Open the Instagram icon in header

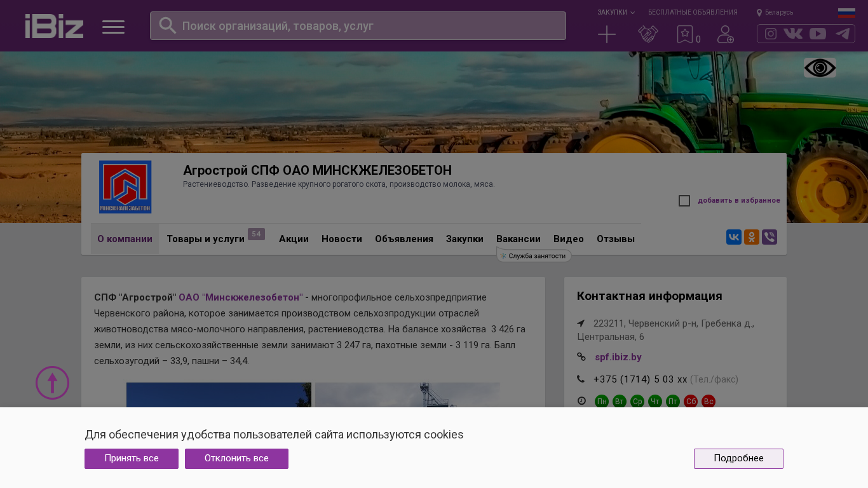click(771, 34)
